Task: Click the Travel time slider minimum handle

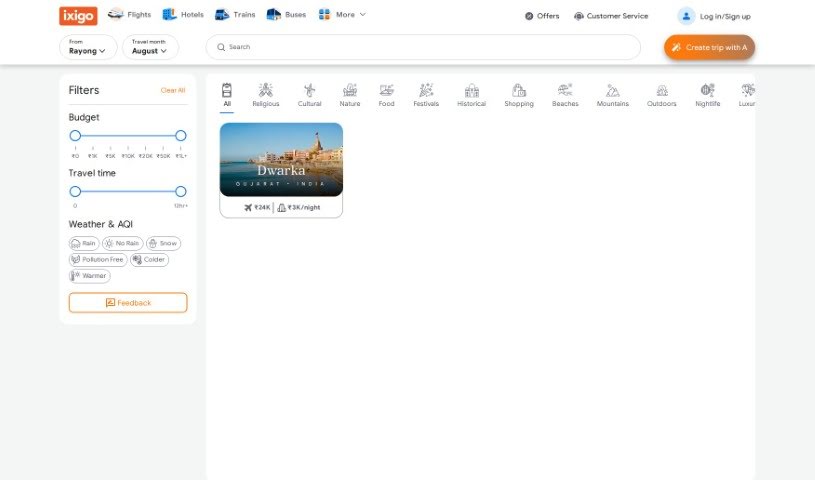Action: tap(75, 191)
